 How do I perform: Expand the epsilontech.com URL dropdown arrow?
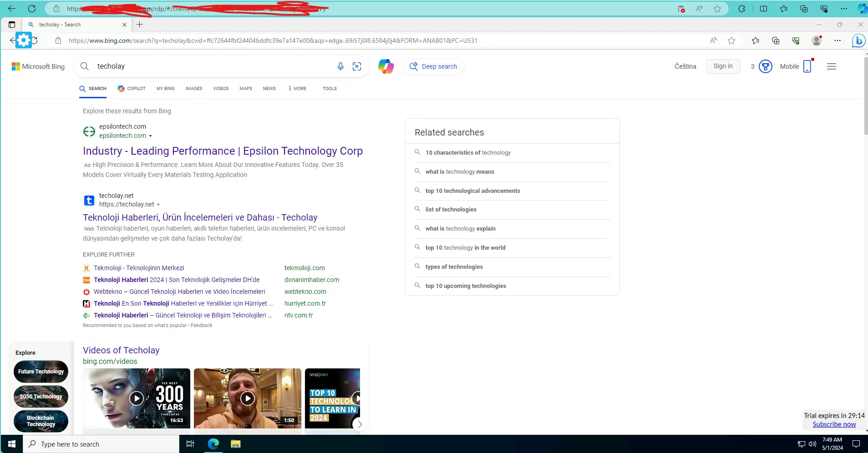pos(151,136)
